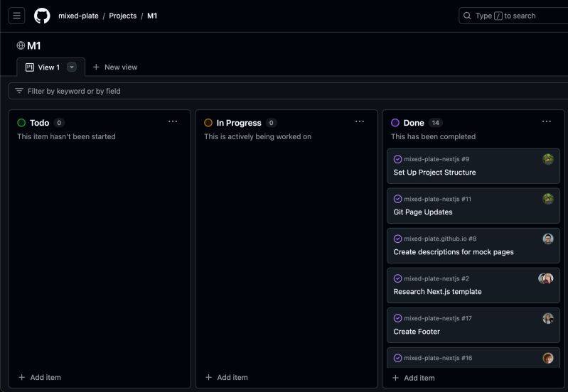The width and height of the screenshot is (568, 392).
Task: Add item to In Progress column
Action: click(x=227, y=377)
